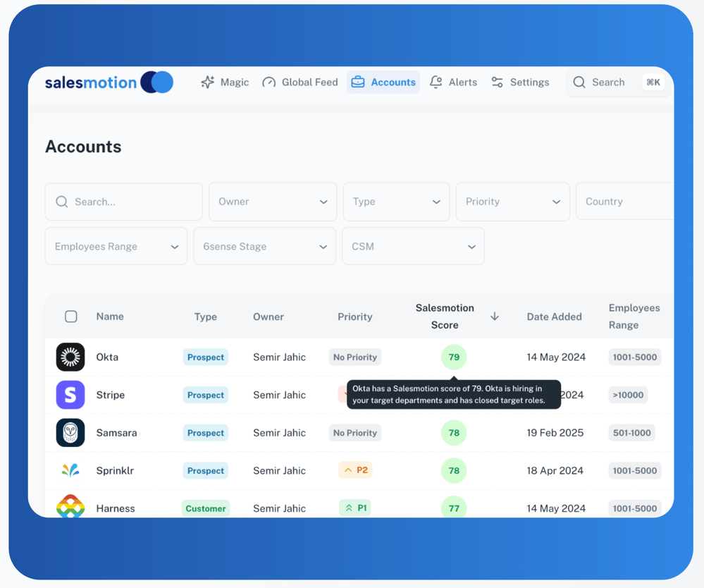
Task: Click the Sprinklr company logo
Action: coord(70,470)
